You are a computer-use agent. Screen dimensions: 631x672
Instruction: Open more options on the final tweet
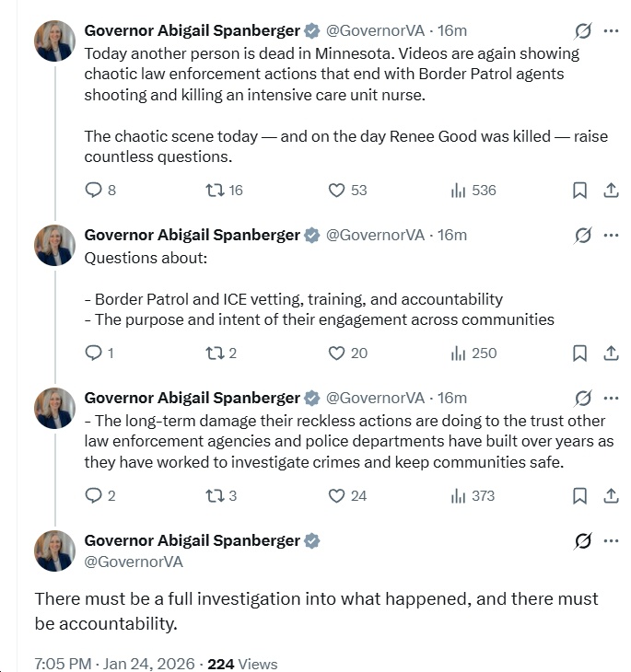click(x=611, y=541)
